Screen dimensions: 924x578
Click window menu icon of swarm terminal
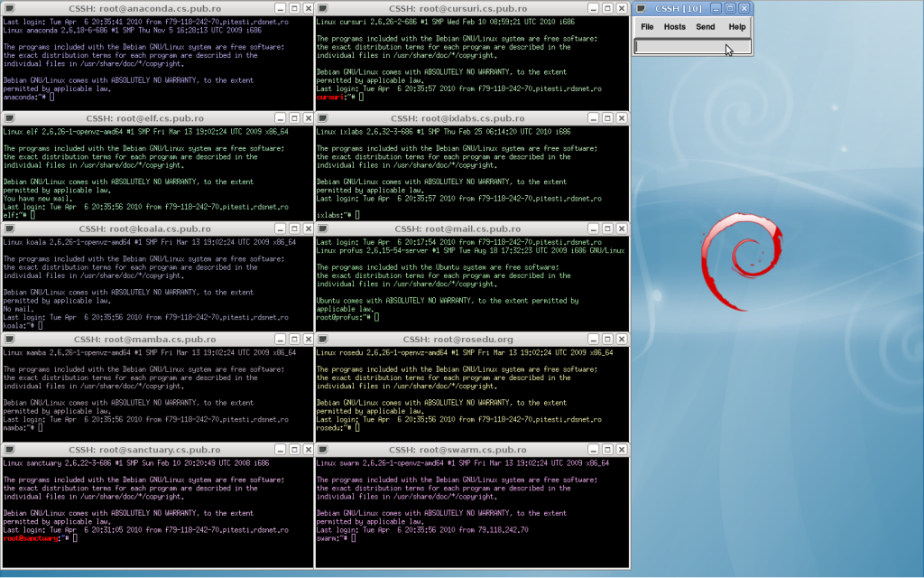[x=323, y=450]
